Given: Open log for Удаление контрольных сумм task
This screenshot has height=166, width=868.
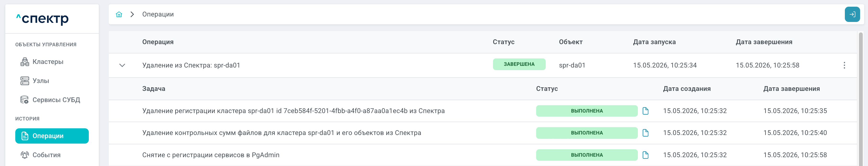Looking at the screenshot, I should [x=645, y=133].
